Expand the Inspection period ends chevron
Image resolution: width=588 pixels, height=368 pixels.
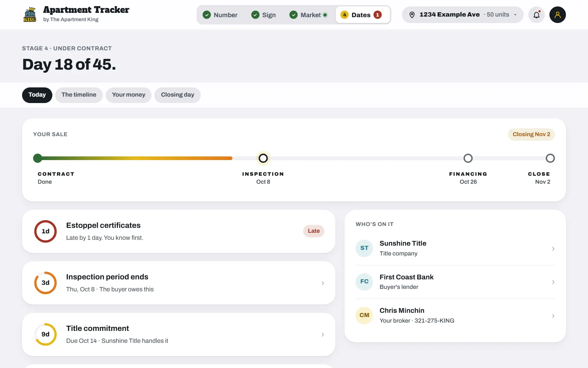click(322, 283)
